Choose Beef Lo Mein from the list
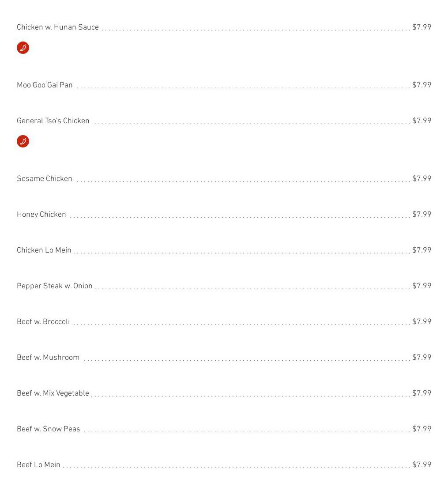The height and width of the screenshot is (487, 448). (38, 465)
